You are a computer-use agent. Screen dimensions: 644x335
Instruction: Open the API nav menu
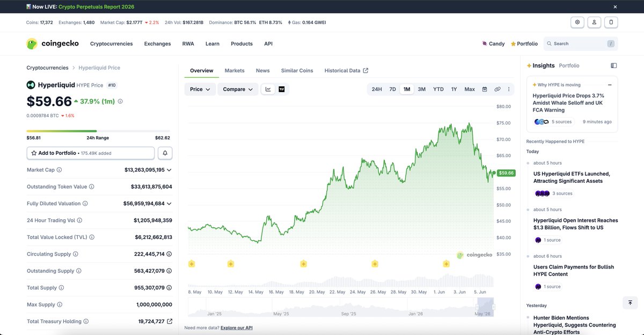coord(268,44)
